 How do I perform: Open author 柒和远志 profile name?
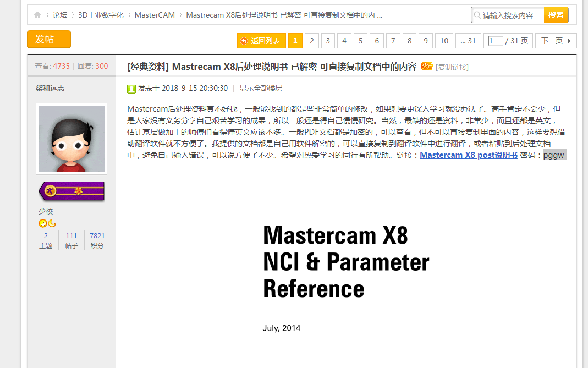pos(50,88)
